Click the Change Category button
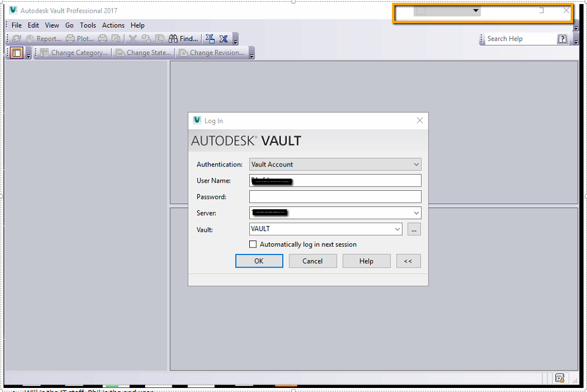 [74, 53]
